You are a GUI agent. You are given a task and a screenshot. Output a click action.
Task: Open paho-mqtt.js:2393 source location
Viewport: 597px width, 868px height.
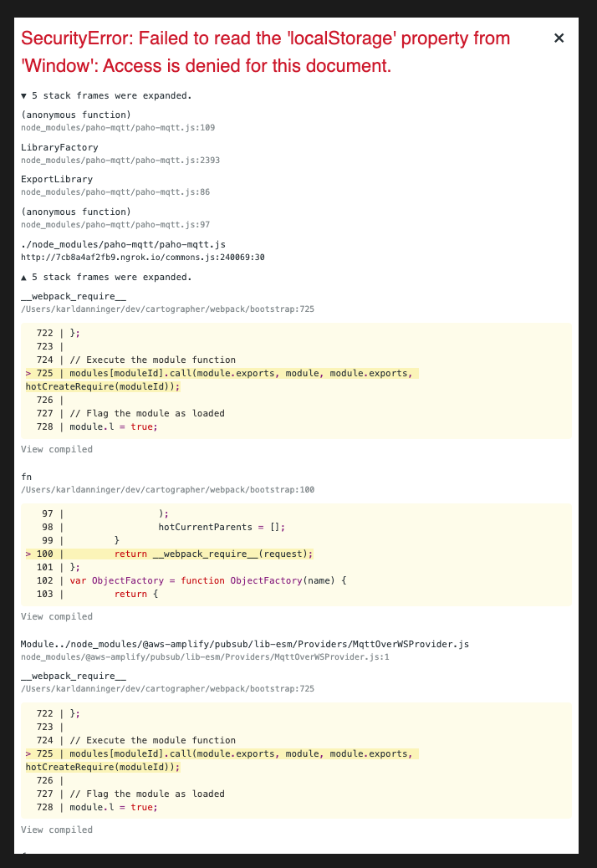[120, 161]
